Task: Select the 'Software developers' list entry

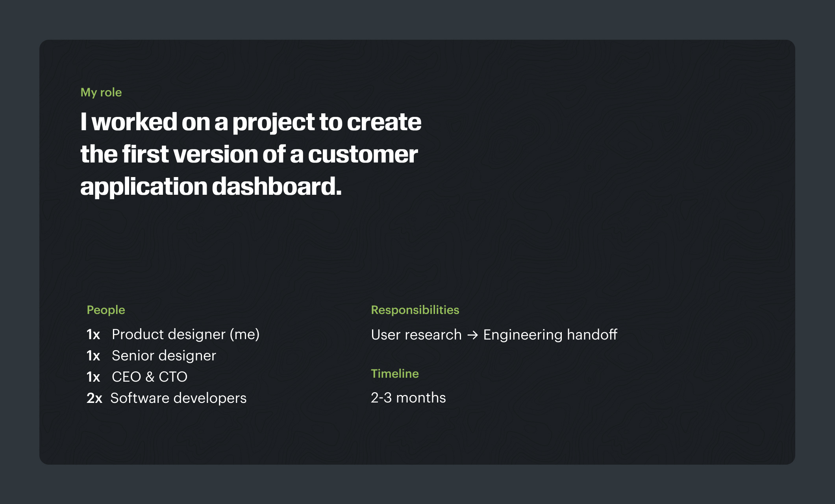Action: (178, 398)
